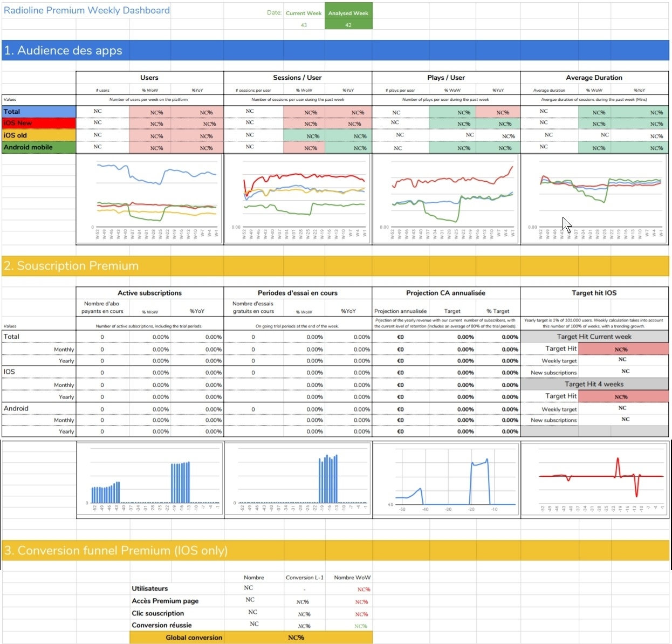Click the "1. Audience des apps" section banner
Viewport: 672px width, 644px height.
pos(65,50)
